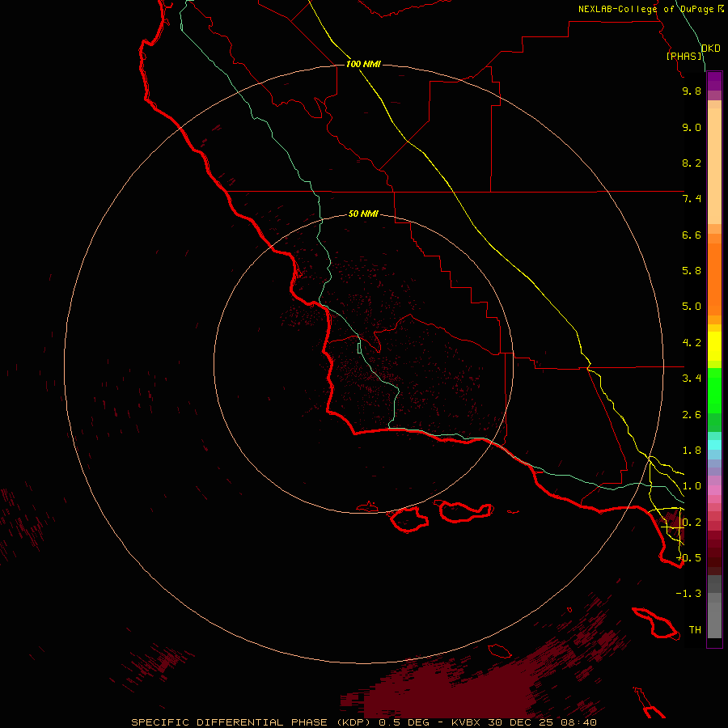
Task: Click the 5.0 legend value
Action: pyautogui.click(x=692, y=307)
